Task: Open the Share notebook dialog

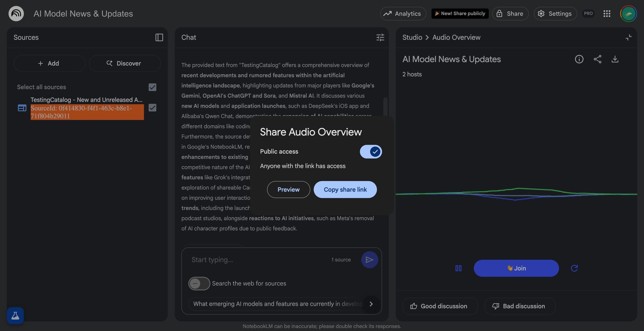Action: click(x=510, y=14)
